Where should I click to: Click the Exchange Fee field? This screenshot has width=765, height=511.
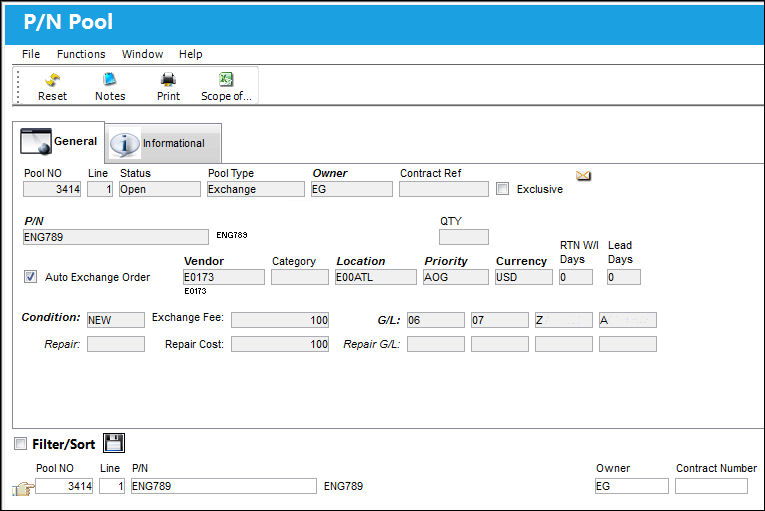(280, 320)
